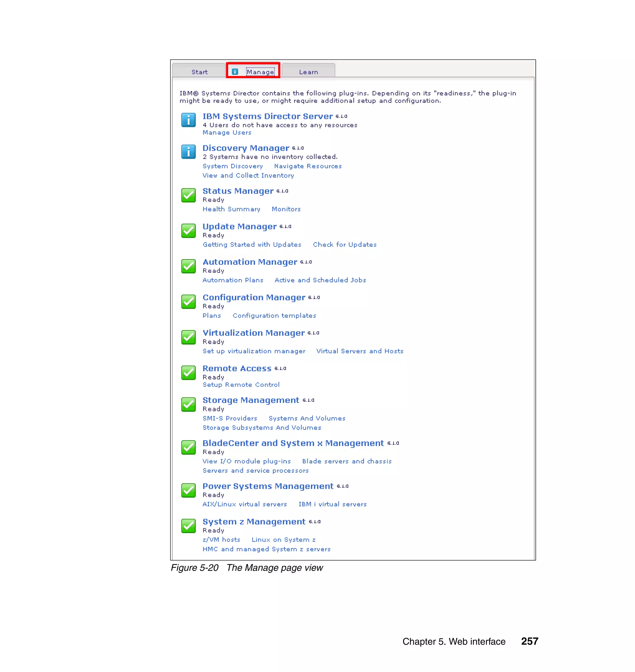Viewport: 635px width, 672px height.
Task: Open Status Manager heading link
Action: coord(238,191)
